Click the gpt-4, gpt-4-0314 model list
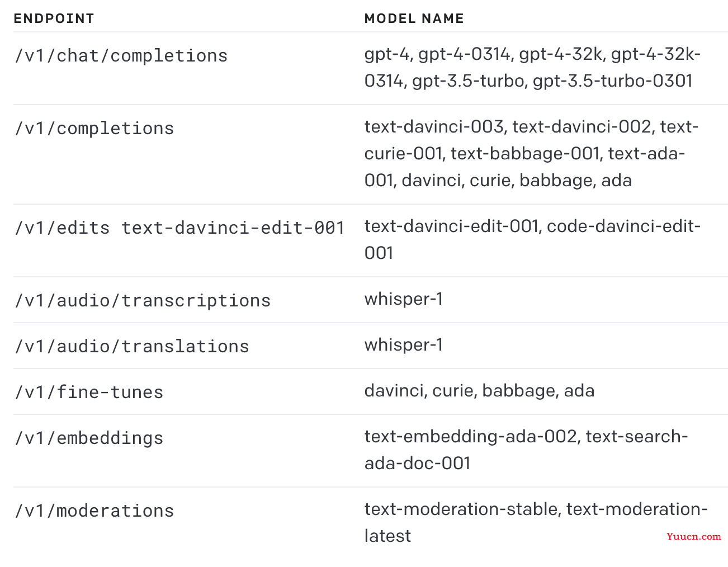This screenshot has height=567, width=728. tap(532, 67)
